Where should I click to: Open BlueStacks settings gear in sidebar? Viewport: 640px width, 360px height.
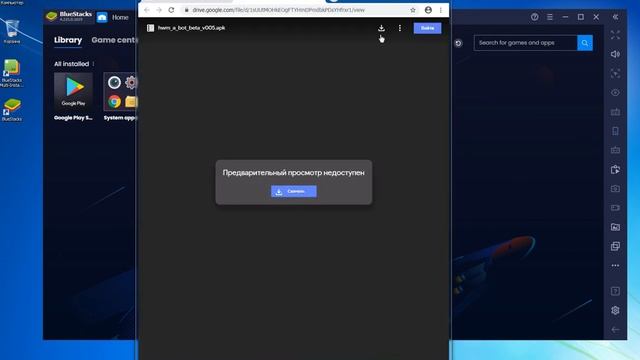(x=615, y=310)
